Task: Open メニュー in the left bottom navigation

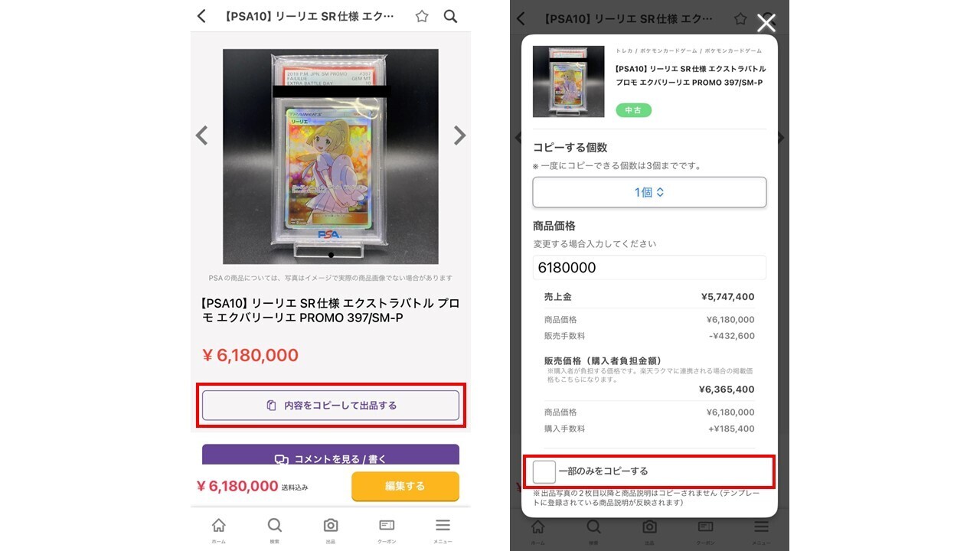Action: coord(443,530)
